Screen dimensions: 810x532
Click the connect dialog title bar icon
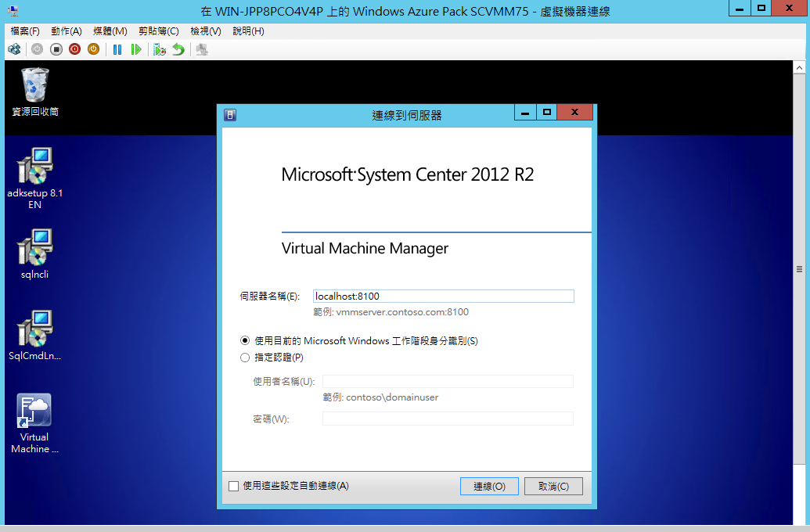(x=230, y=115)
